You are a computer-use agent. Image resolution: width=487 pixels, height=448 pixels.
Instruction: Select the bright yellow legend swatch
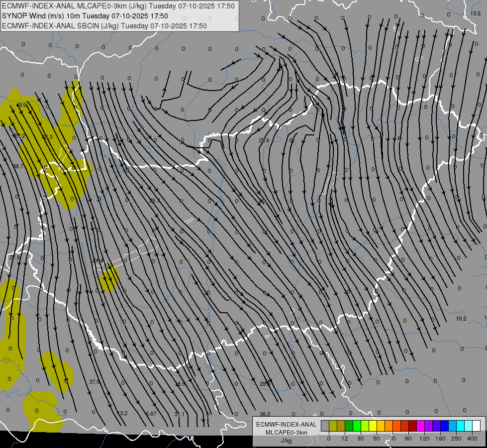373,426
